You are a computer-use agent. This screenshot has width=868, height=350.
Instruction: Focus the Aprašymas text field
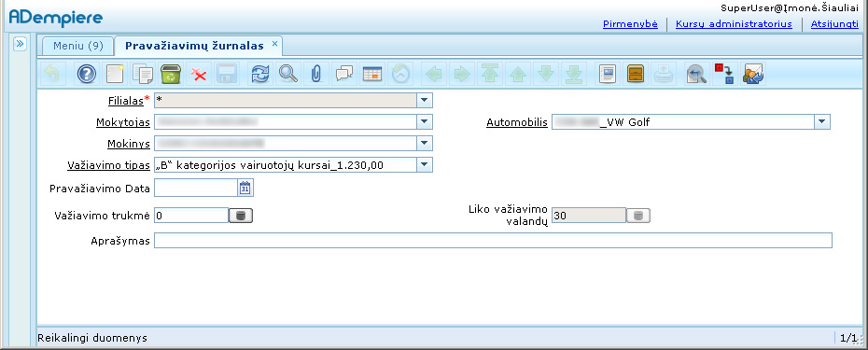493,241
